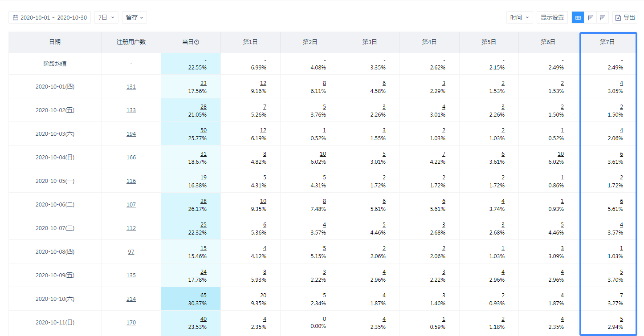
Task: Click the calendar icon in date range
Action: [x=16, y=18]
